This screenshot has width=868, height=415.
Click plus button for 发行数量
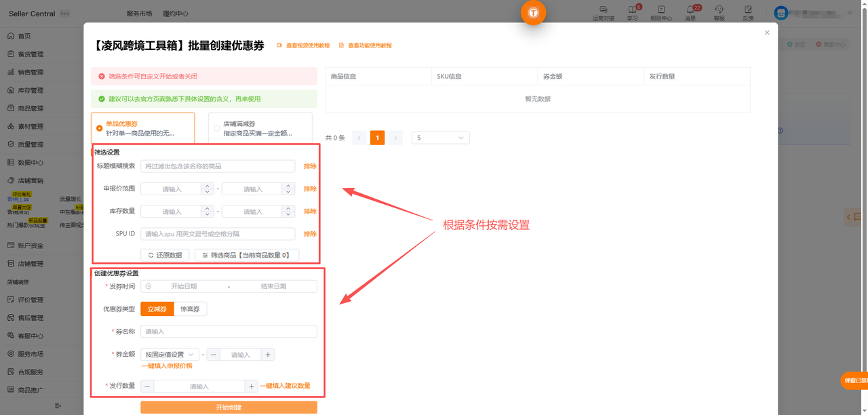251,387
